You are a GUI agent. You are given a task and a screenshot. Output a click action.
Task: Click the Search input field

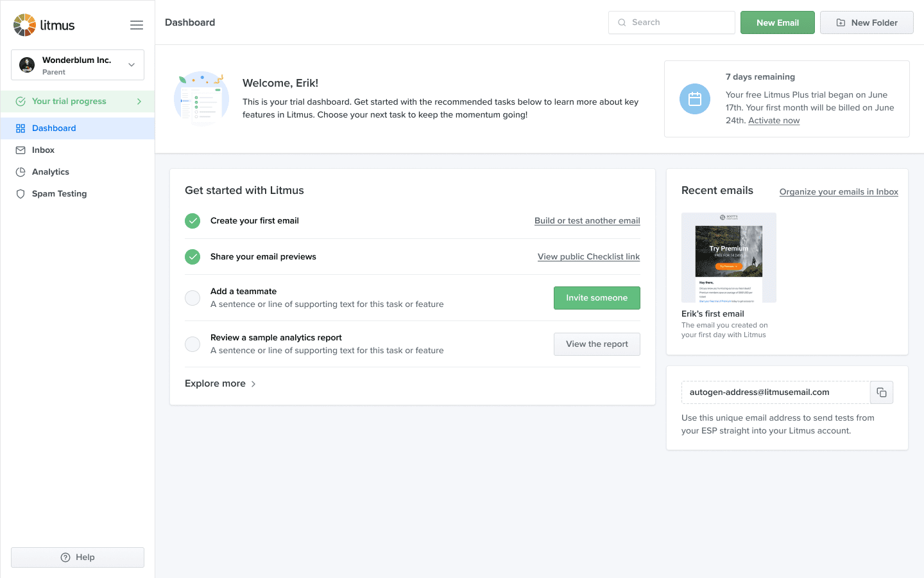(x=672, y=22)
